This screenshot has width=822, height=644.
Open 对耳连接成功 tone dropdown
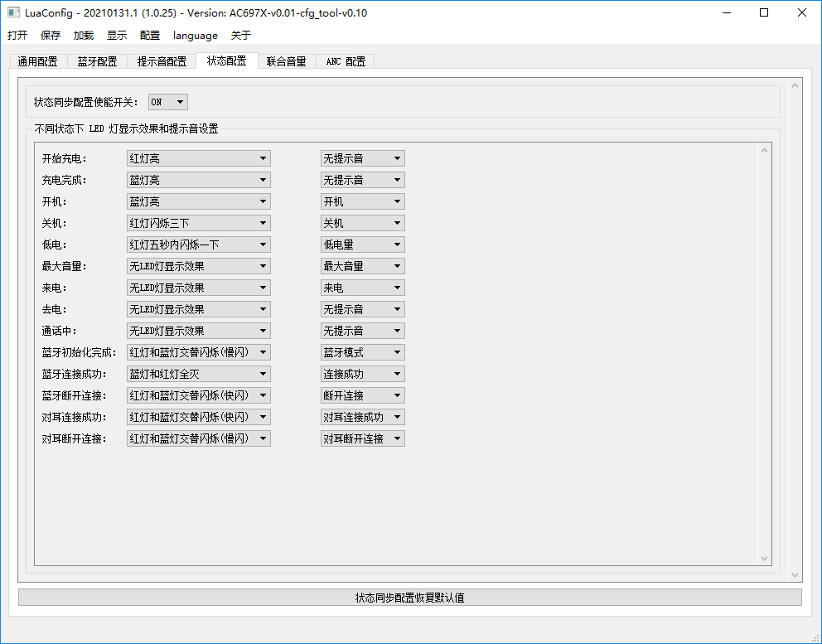363,417
